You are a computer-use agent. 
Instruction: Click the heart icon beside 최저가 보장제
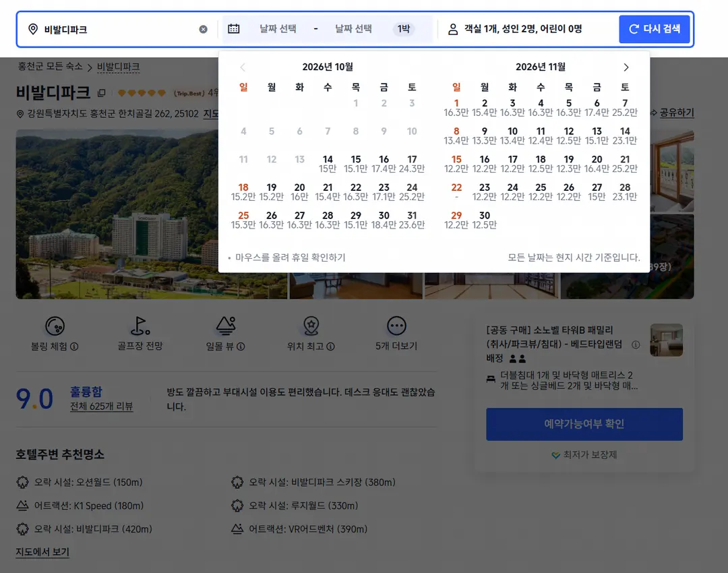[555, 455]
